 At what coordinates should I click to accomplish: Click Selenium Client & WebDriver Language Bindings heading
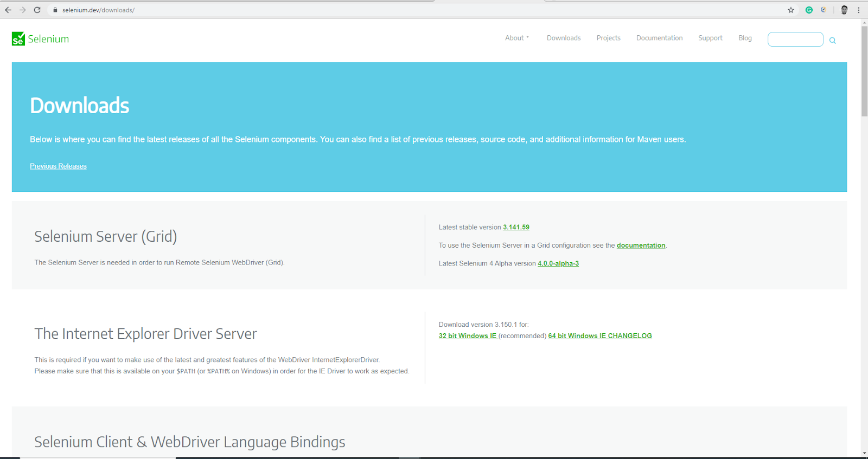(x=190, y=442)
